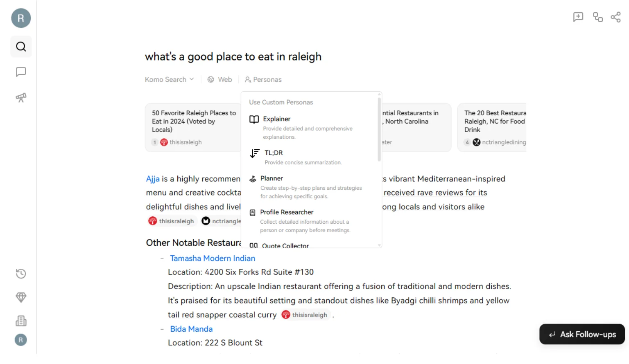Open the Search icon in the sidebar
Viewport: 629px width, 364px height.
[x=20, y=46]
